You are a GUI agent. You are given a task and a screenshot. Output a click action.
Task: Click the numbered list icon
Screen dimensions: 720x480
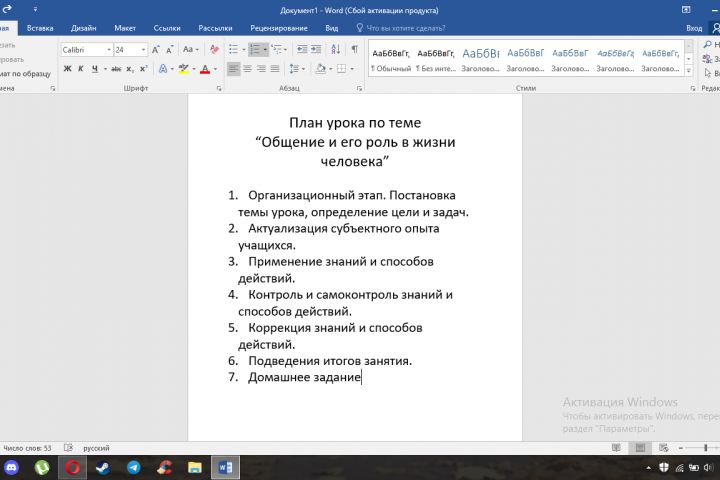255,49
